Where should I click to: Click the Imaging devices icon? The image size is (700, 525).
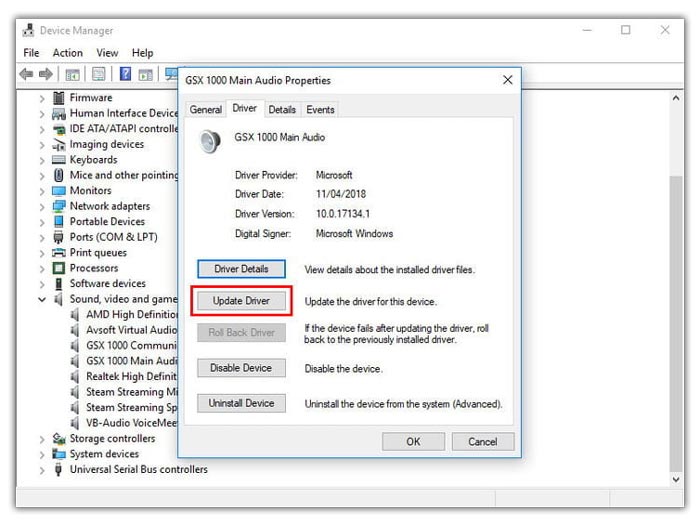click(59, 145)
